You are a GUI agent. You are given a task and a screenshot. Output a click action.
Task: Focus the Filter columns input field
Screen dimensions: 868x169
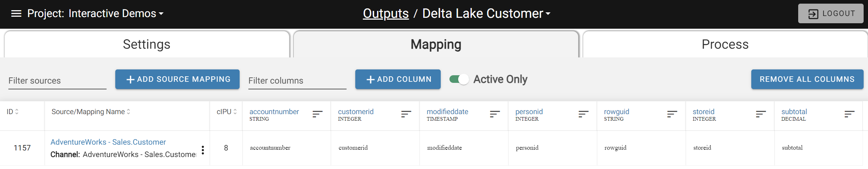pyautogui.click(x=297, y=81)
